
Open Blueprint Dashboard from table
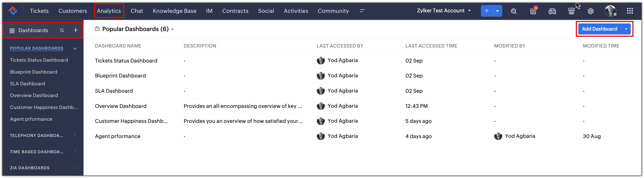(x=120, y=76)
